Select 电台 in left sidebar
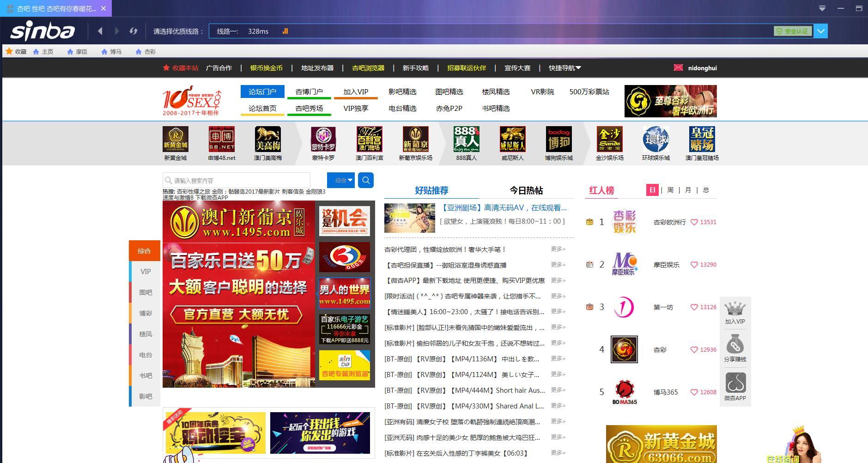 click(x=145, y=355)
